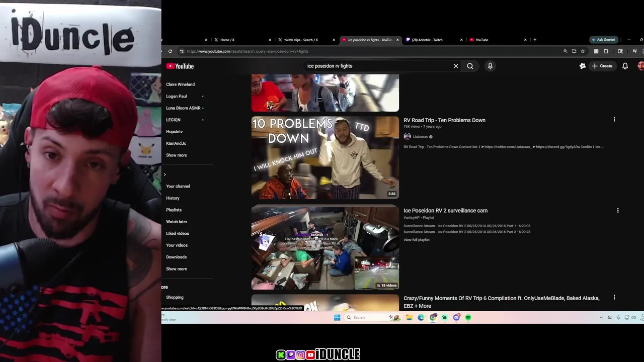Open options menu for RV Trip 6 Compilation
Screen dimensions: 644x362
pos(614,298)
